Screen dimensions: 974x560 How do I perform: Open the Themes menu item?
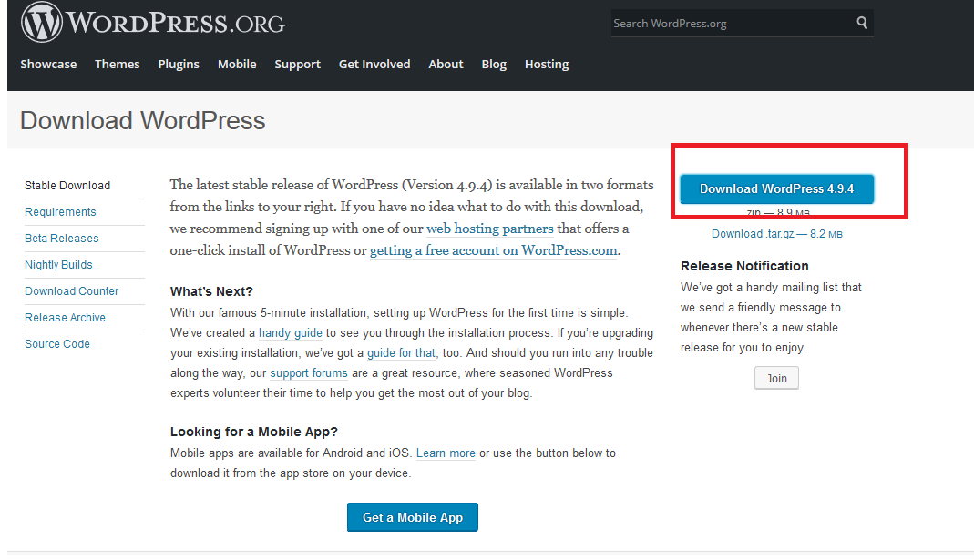pos(118,65)
